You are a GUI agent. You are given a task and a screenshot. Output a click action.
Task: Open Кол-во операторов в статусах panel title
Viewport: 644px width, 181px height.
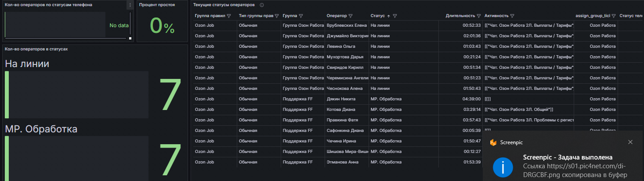pyautogui.click(x=36, y=49)
